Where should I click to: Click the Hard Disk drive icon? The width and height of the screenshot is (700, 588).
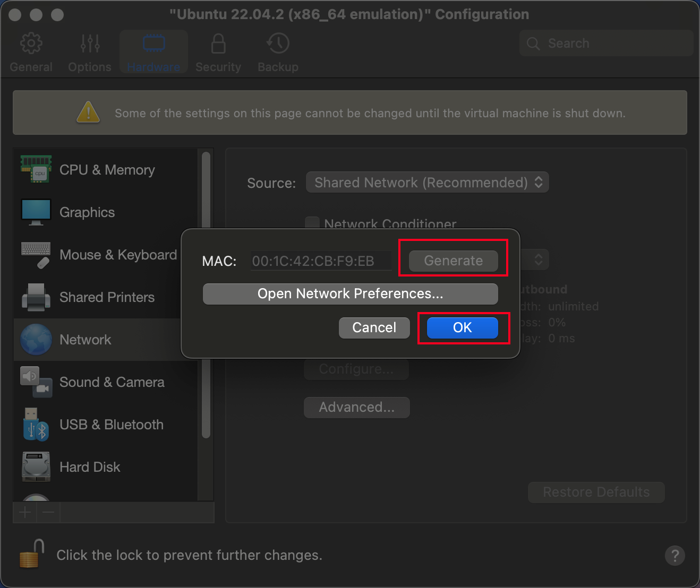[36, 467]
